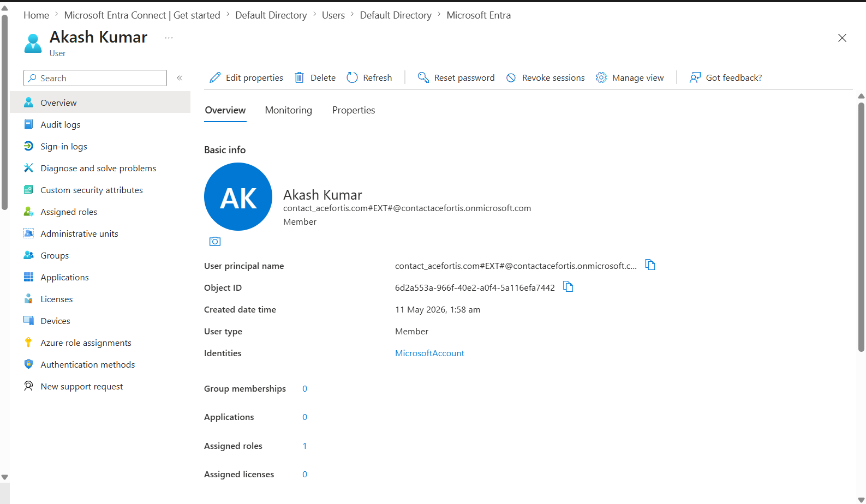
Task: Click the camera icon to change photo
Action: coord(215,241)
